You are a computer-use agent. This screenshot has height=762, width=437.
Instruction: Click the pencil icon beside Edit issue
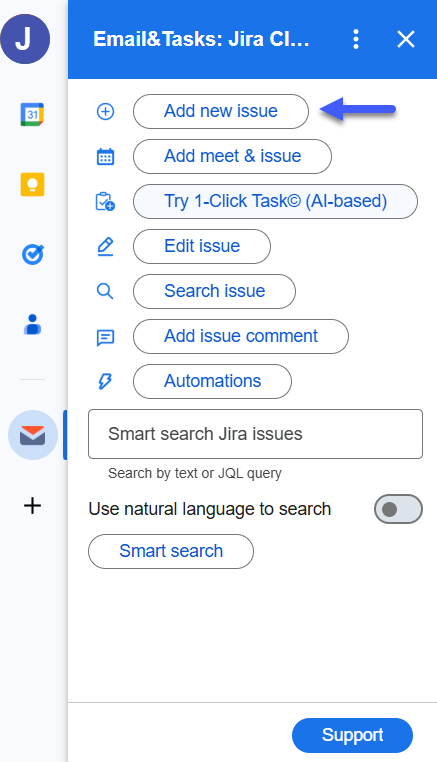[x=105, y=246]
